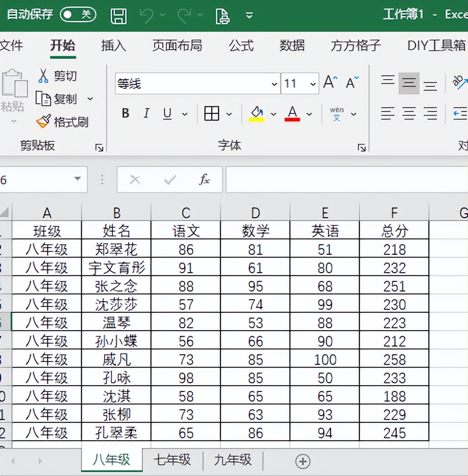Apply center horizontal alignment
468x476 pixels.
[x=409, y=114]
